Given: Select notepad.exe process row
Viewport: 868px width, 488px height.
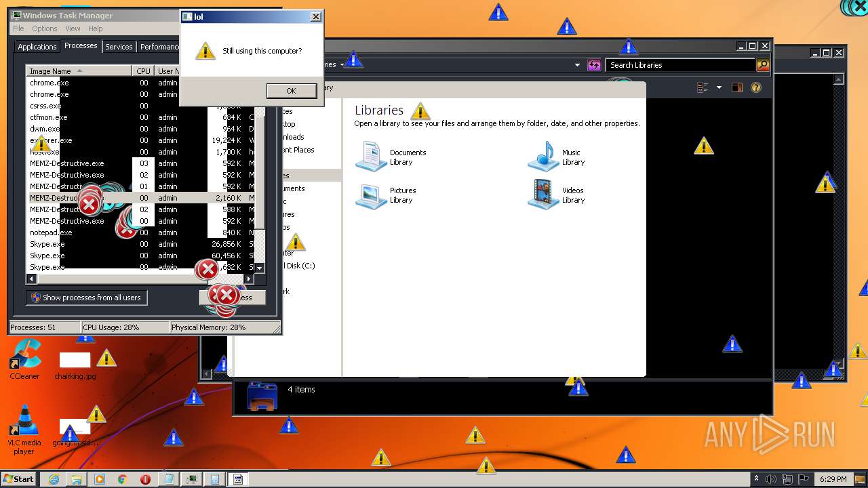Looking at the screenshot, I should [140, 232].
